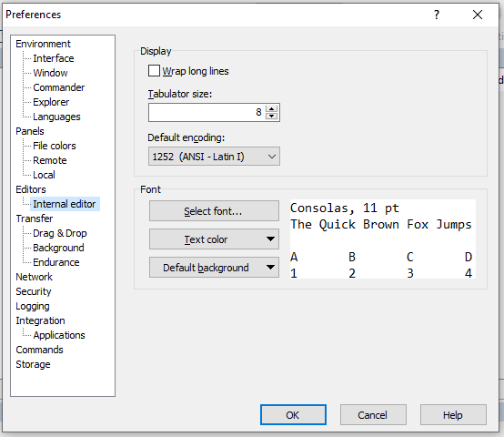Click the Select font button
This screenshot has height=437, width=504.
[214, 211]
